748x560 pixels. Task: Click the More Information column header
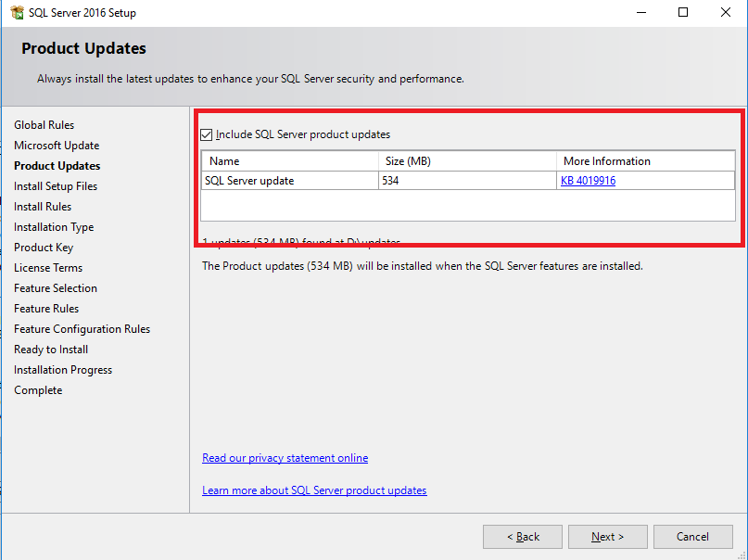click(645, 161)
